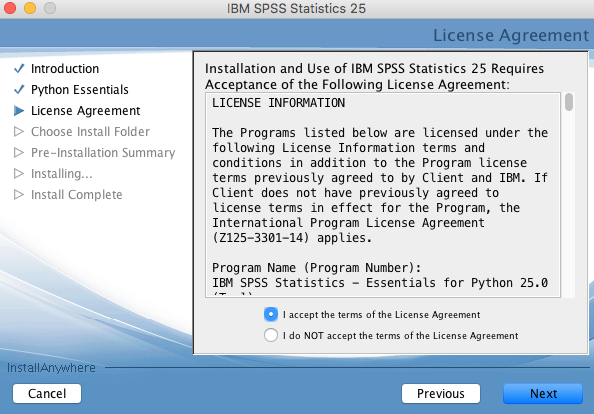Select the Installing... step label
The image size is (594, 414).
click(x=61, y=174)
